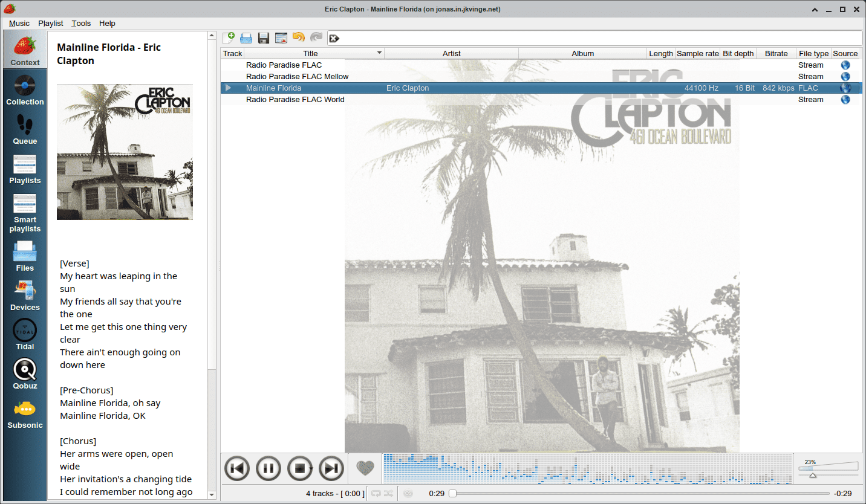Open Smart playlists in sidebar
The height and width of the screenshot is (504, 866).
tap(25, 212)
